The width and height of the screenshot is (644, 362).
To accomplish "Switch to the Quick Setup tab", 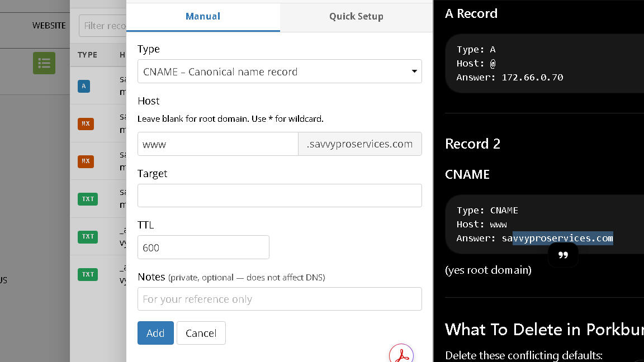I will (356, 16).
